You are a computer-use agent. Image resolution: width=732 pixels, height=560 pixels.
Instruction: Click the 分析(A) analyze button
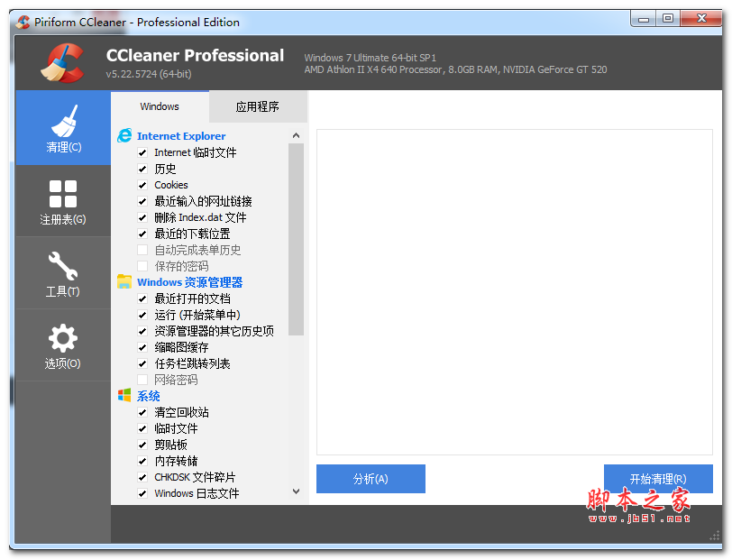[x=371, y=479]
